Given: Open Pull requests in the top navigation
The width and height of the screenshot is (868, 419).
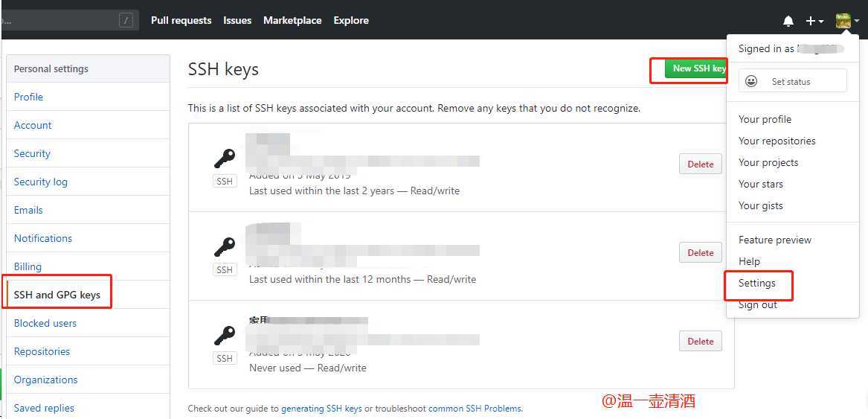Looking at the screenshot, I should (x=181, y=21).
